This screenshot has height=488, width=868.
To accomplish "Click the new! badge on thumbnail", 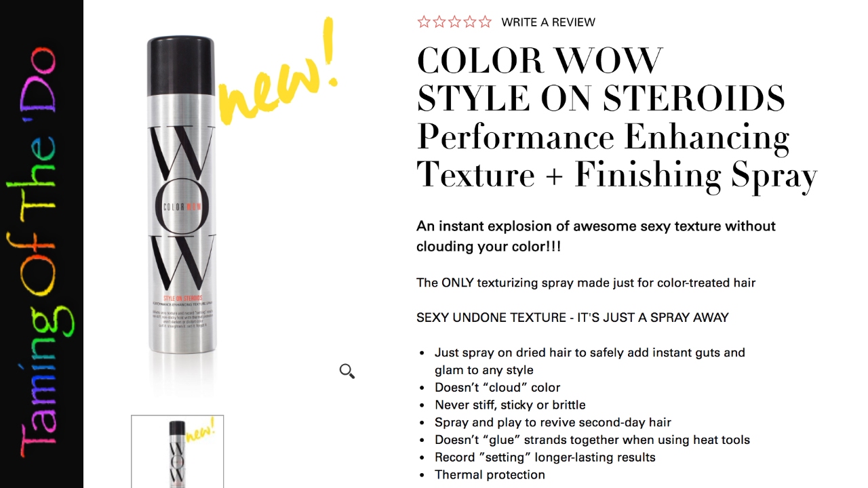I will click(x=201, y=430).
